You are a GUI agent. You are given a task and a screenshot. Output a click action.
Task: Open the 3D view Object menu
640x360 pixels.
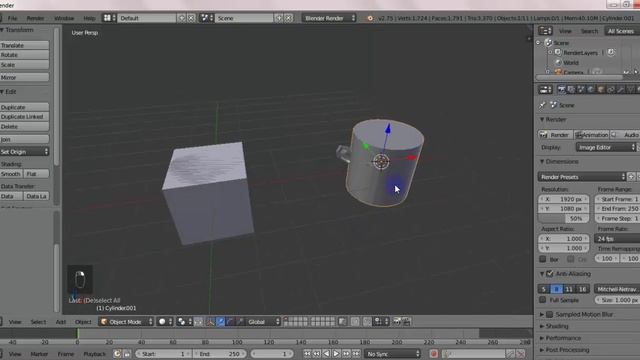click(x=83, y=322)
